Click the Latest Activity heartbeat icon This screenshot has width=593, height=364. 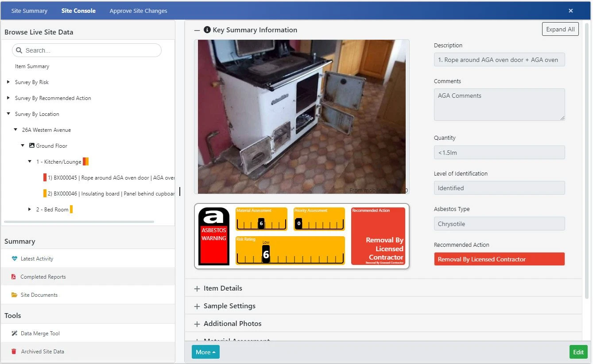[15, 259]
